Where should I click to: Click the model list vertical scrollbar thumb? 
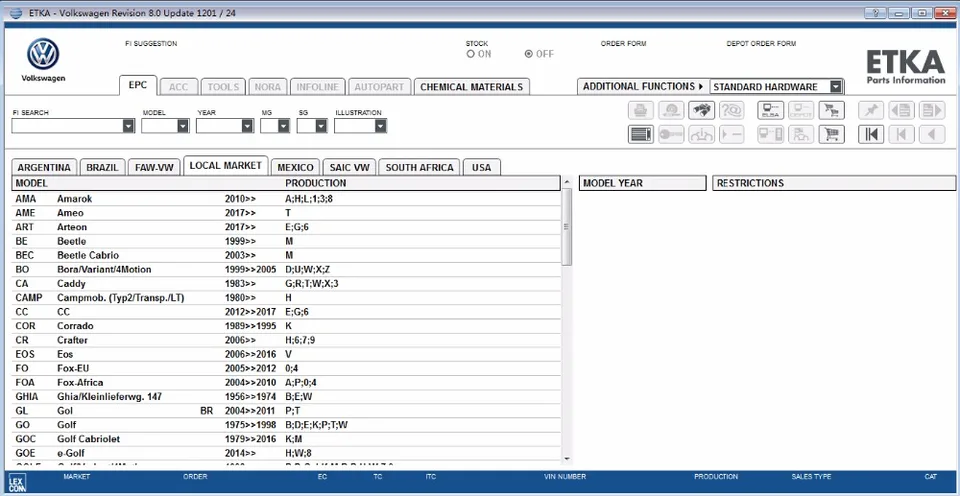[x=567, y=227]
